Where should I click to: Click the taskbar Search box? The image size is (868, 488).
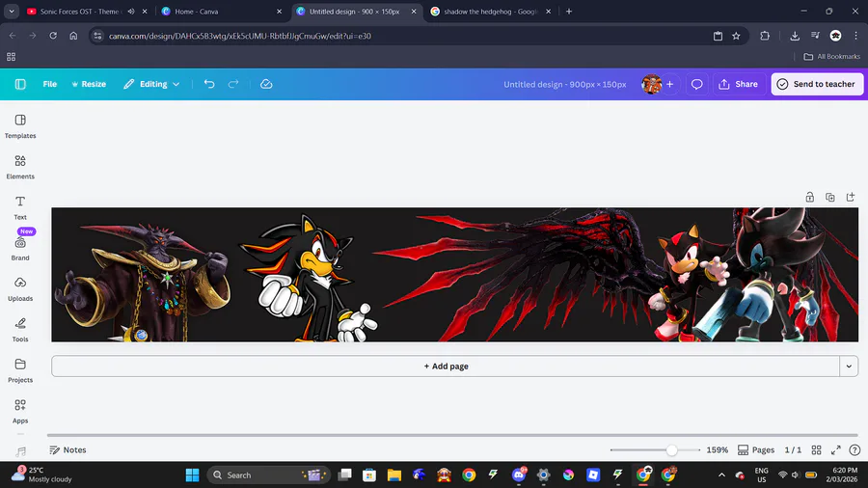tap(269, 474)
